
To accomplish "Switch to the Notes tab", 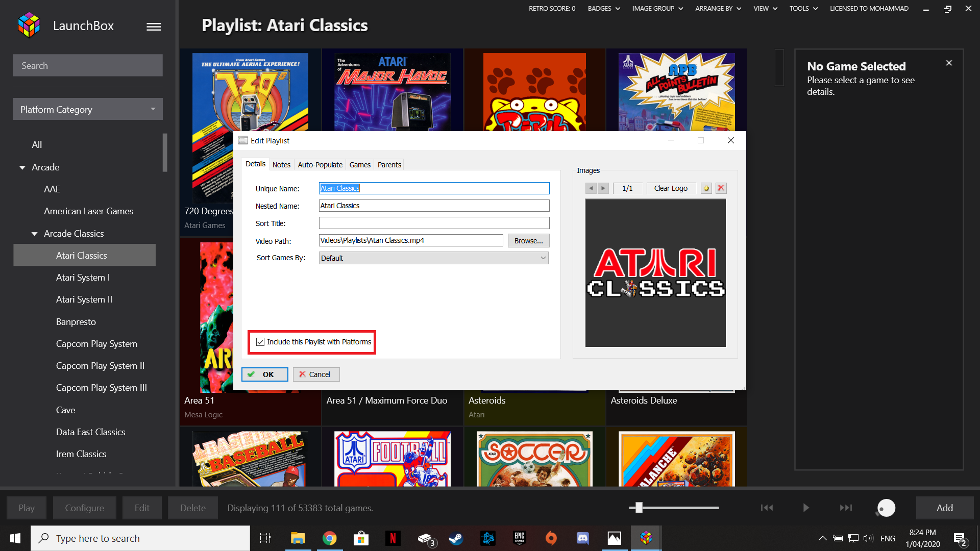I will click(281, 165).
